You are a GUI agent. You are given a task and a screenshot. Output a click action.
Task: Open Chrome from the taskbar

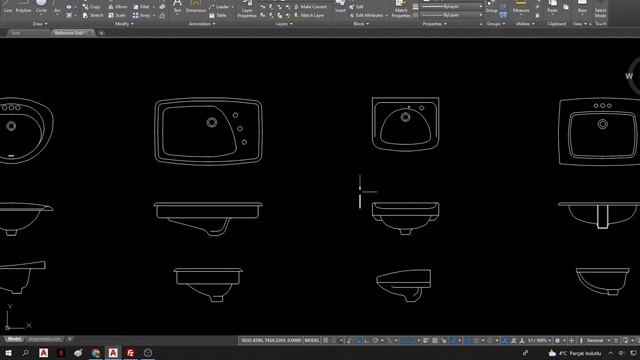pos(96,353)
